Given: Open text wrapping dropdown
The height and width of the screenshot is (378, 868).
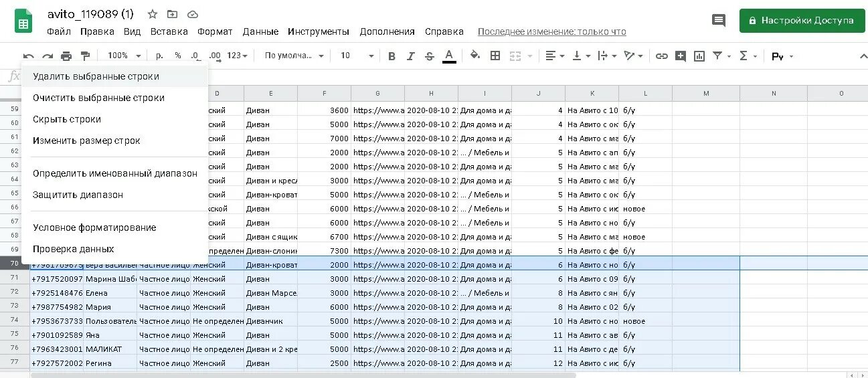Looking at the screenshot, I should click(x=607, y=56).
